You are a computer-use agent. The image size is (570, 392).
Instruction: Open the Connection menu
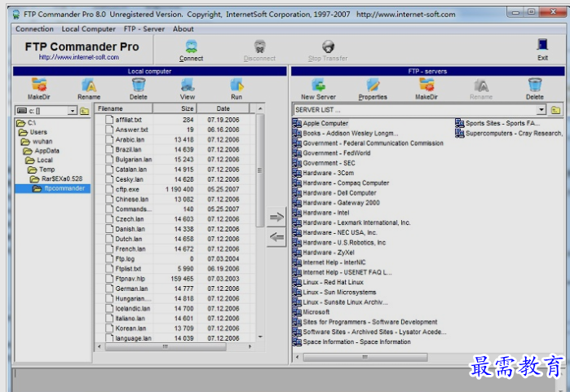(x=34, y=29)
